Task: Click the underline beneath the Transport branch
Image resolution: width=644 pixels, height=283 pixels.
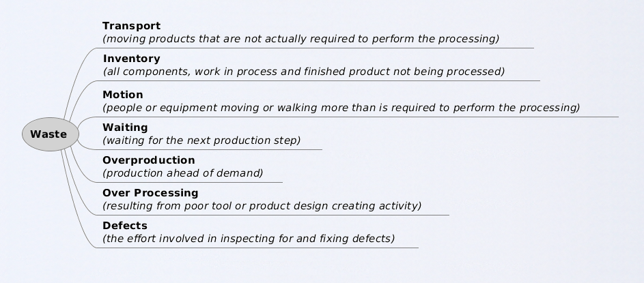Action: 314,48
